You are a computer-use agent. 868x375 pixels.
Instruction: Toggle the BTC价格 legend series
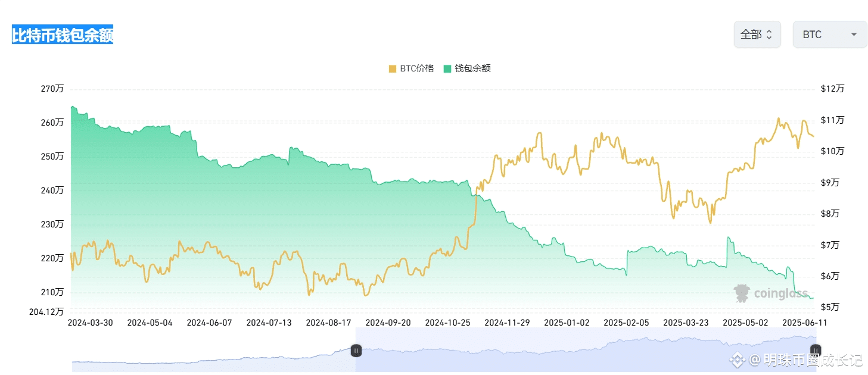coord(411,68)
